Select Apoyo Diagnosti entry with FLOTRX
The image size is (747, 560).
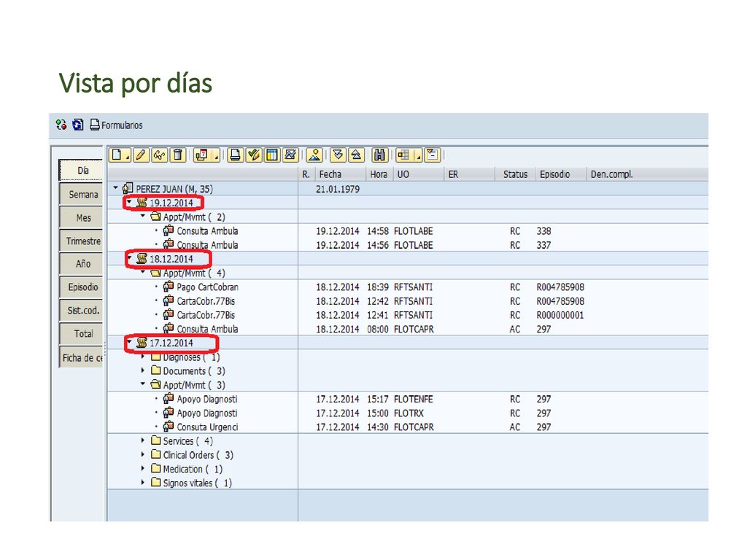(206, 413)
